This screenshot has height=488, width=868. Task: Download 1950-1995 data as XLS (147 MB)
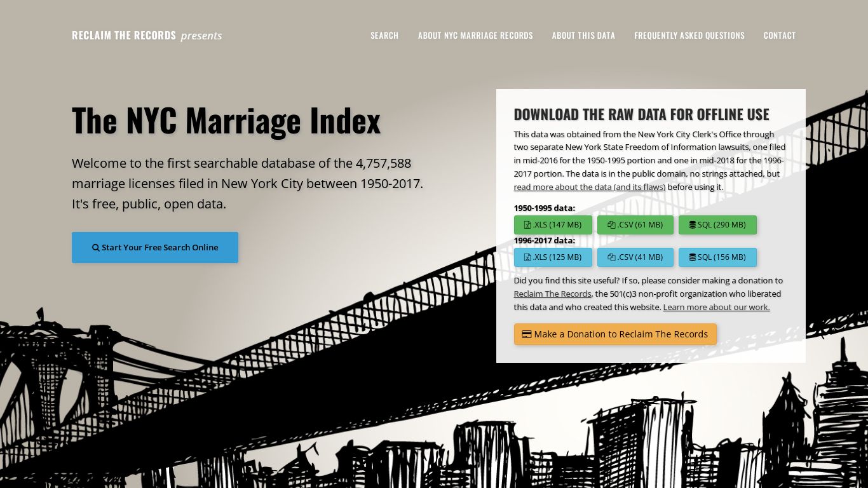(553, 225)
